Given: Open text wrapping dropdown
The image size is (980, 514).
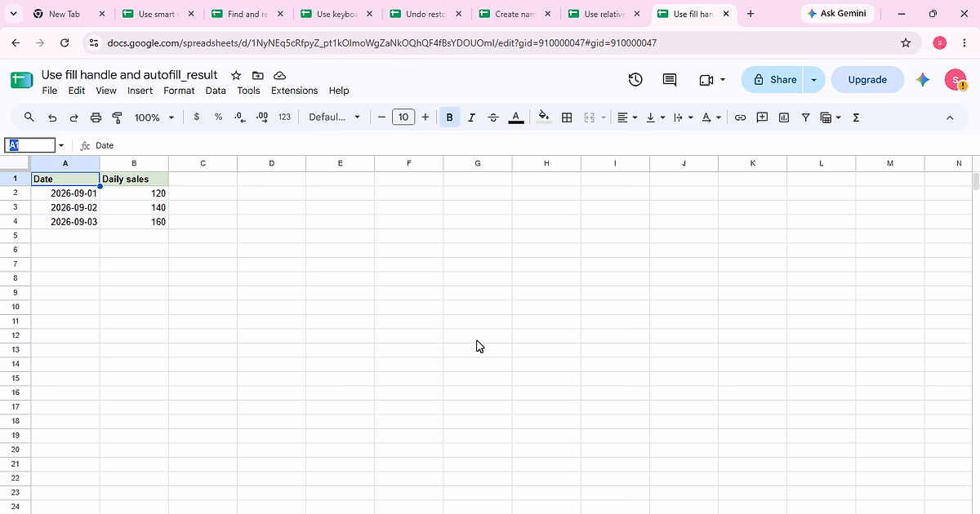Looking at the screenshot, I should (x=683, y=117).
